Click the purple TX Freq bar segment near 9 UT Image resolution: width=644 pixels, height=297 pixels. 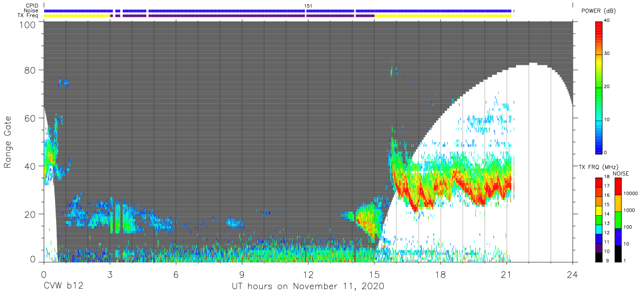click(x=227, y=16)
